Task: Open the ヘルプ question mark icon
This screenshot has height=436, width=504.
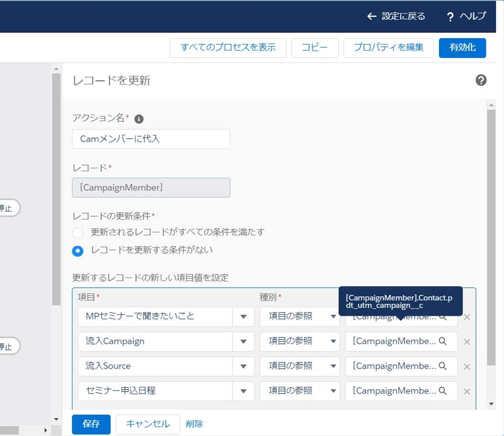Action: point(450,16)
